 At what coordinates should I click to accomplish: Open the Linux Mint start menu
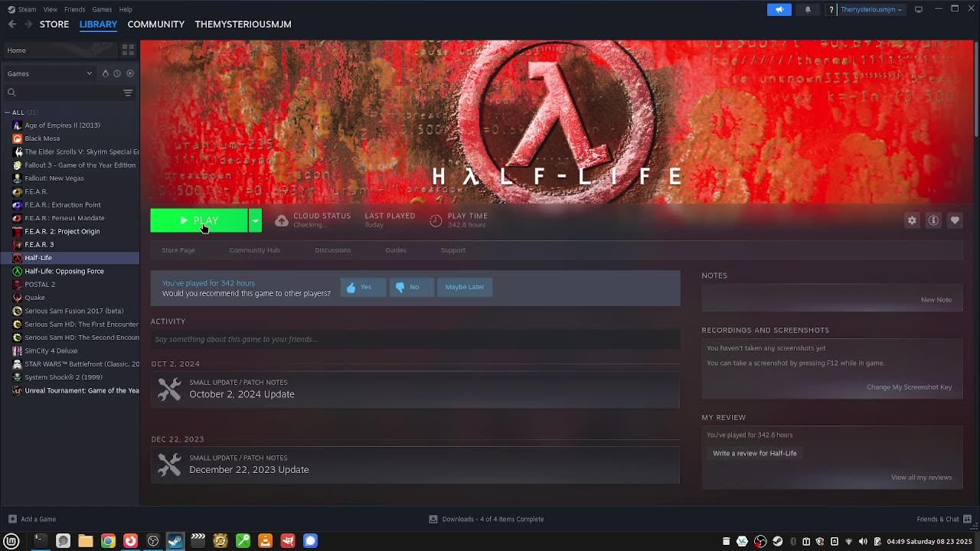click(x=11, y=541)
